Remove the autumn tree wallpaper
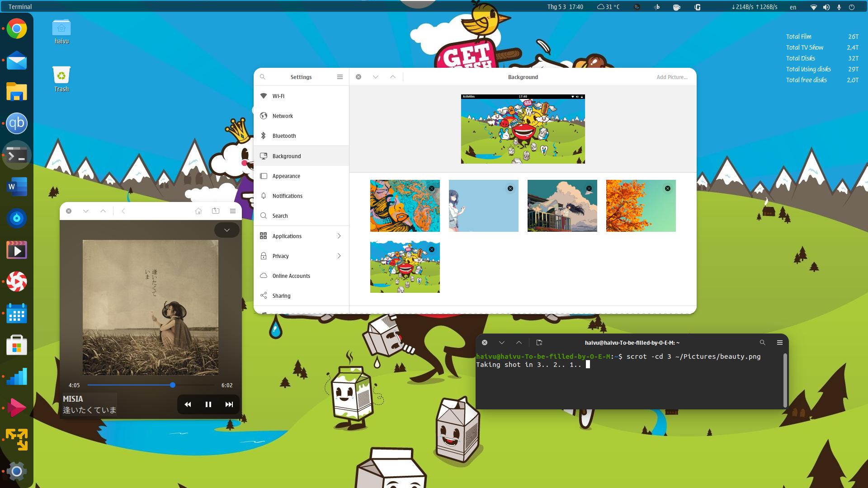Screen dimensions: 868x488 [x=668, y=188]
